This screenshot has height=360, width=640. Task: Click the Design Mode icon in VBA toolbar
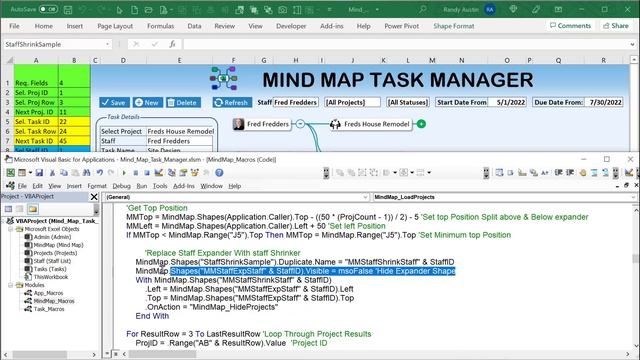(x=159, y=173)
